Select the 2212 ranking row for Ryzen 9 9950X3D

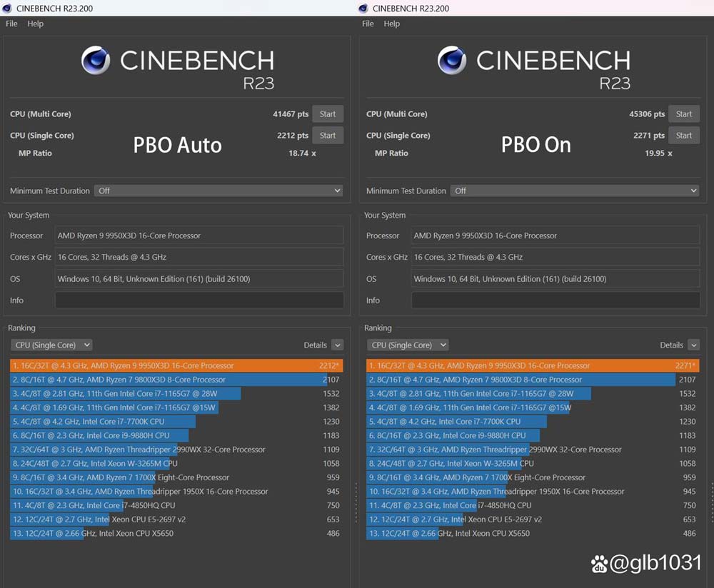coord(176,365)
